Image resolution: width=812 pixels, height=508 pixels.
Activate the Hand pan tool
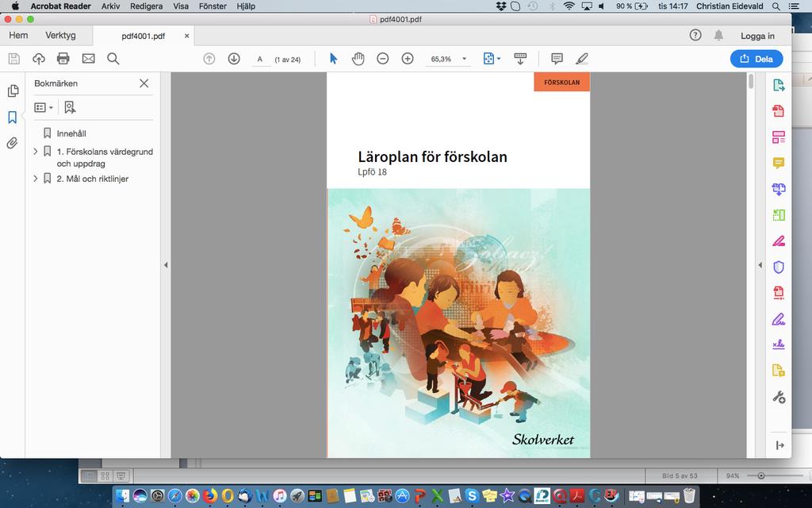click(x=358, y=59)
